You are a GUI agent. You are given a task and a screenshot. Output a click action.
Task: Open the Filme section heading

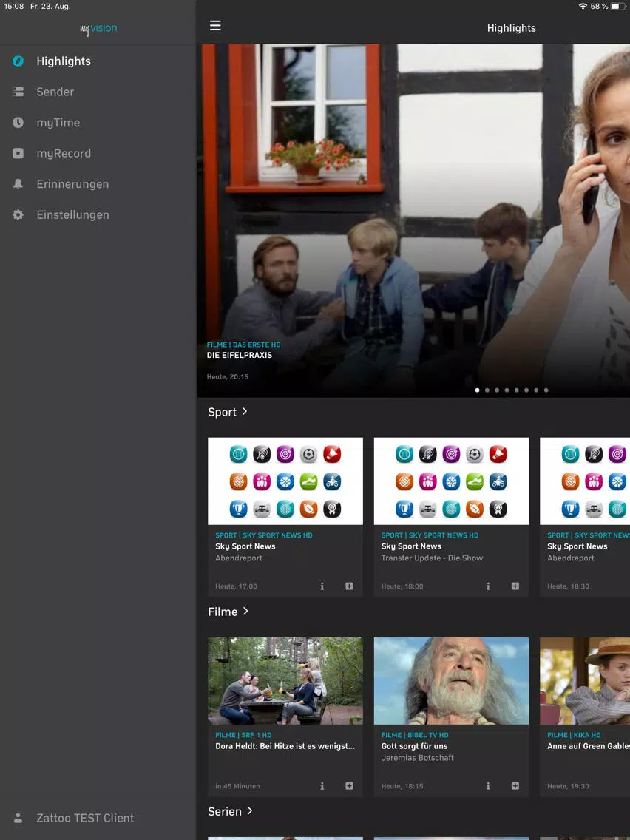tap(223, 612)
